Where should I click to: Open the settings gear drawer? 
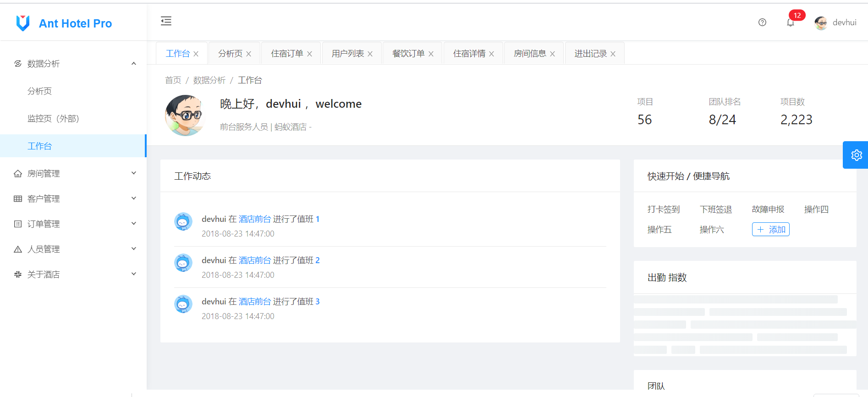tap(856, 155)
